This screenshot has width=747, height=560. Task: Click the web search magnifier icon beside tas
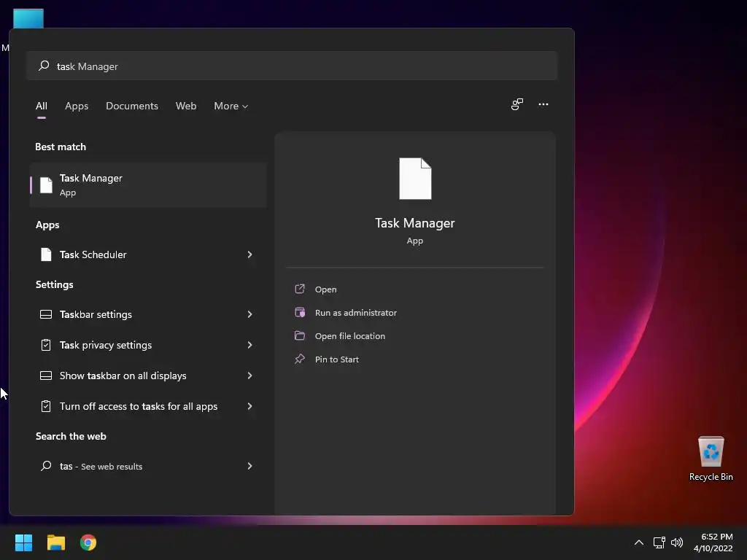tap(46, 466)
